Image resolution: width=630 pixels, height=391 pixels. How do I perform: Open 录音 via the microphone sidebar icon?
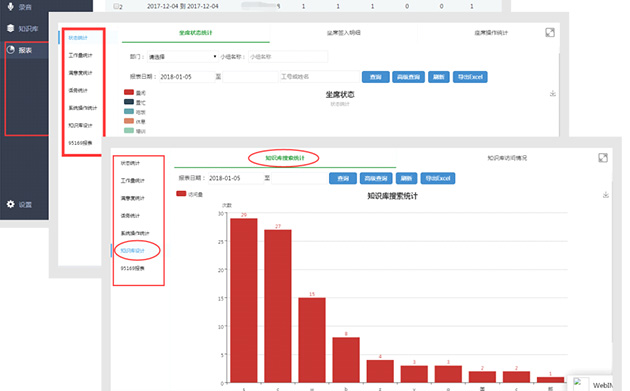[10, 6]
